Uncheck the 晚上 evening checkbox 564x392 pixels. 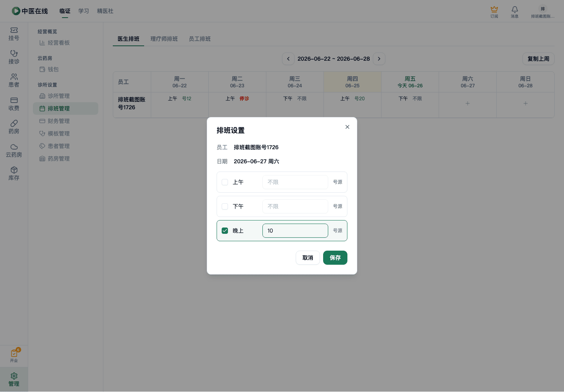pos(225,231)
